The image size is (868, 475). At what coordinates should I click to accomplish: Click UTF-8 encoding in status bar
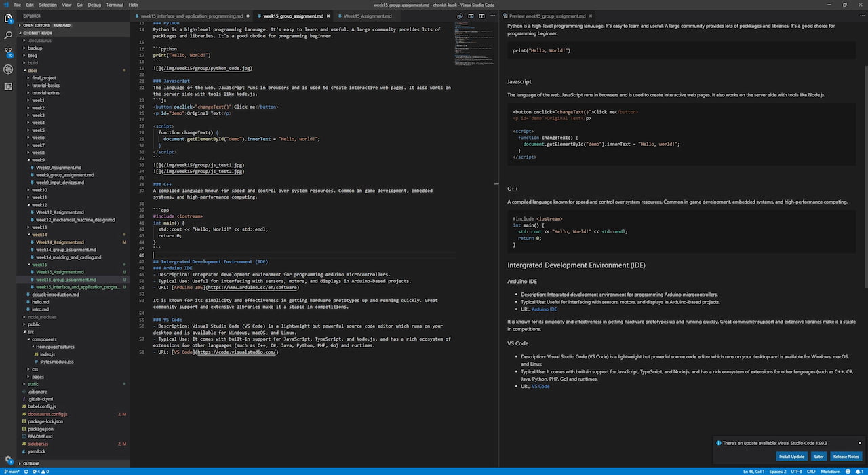pyautogui.click(x=797, y=471)
